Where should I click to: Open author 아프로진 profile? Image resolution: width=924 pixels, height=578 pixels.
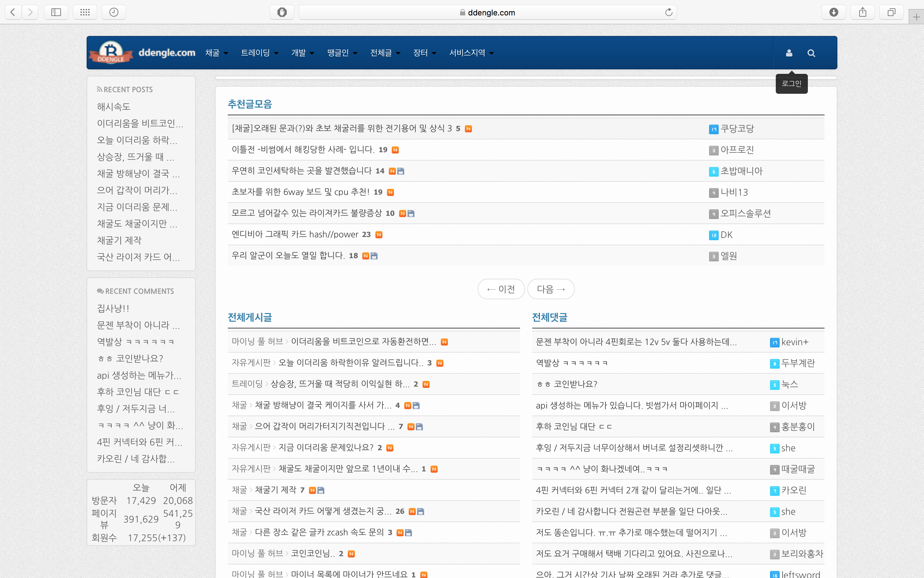(x=737, y=150)
